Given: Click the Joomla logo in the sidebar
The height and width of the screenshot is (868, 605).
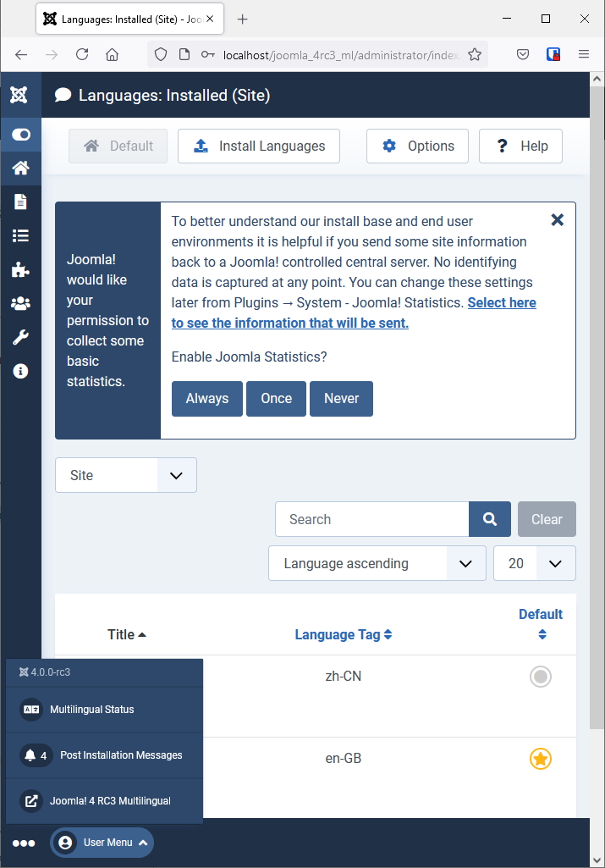Looking at the screenshot, I should [x=19, y=95].
